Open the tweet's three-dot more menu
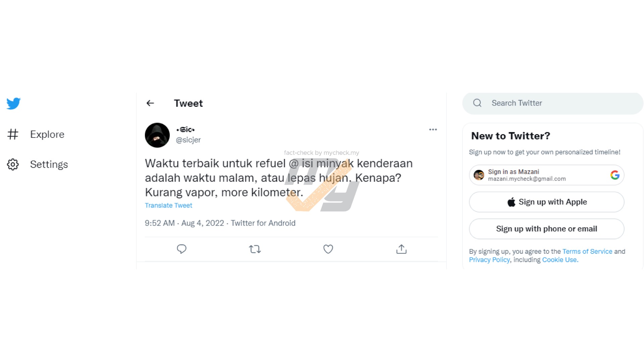The height and width of the screenshot is (362, 644). (x=433, y=129)
